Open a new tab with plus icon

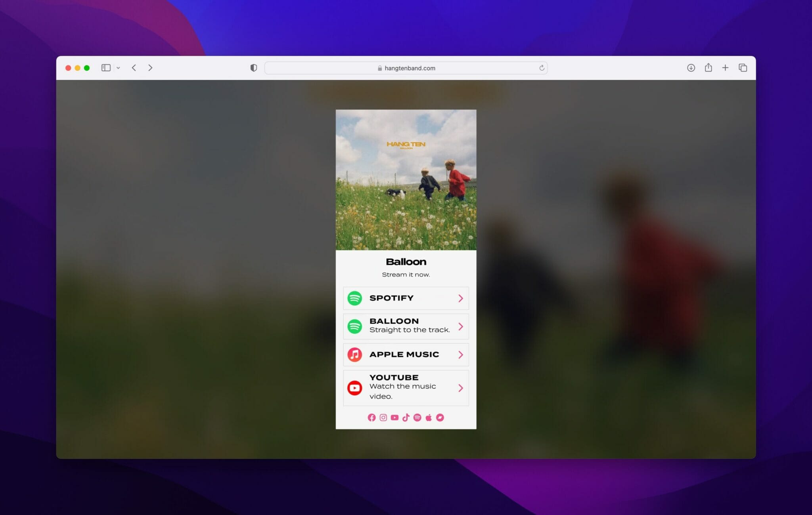[x=725, y=68]
